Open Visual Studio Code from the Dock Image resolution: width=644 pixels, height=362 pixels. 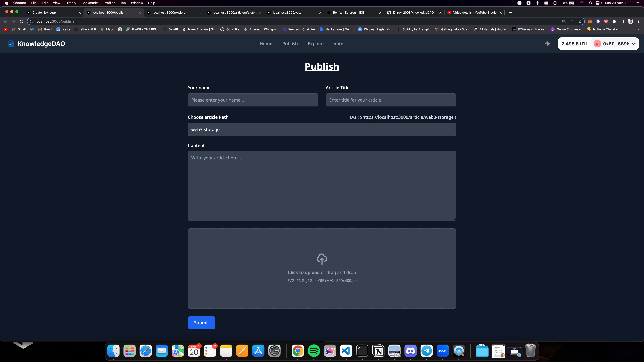point(346,351)
